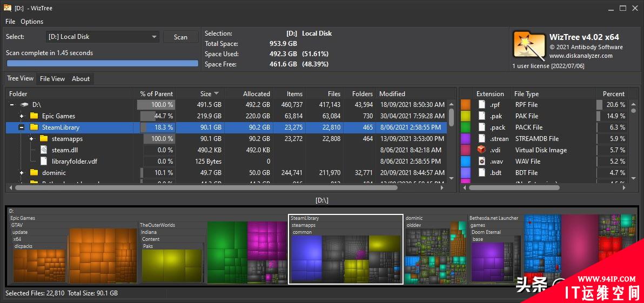Click the Allocated column header

pos(249,94)
